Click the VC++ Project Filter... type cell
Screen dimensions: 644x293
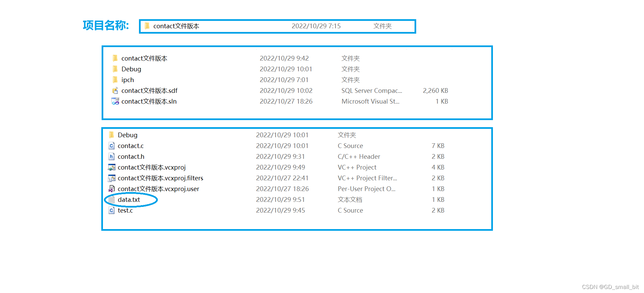367,178
